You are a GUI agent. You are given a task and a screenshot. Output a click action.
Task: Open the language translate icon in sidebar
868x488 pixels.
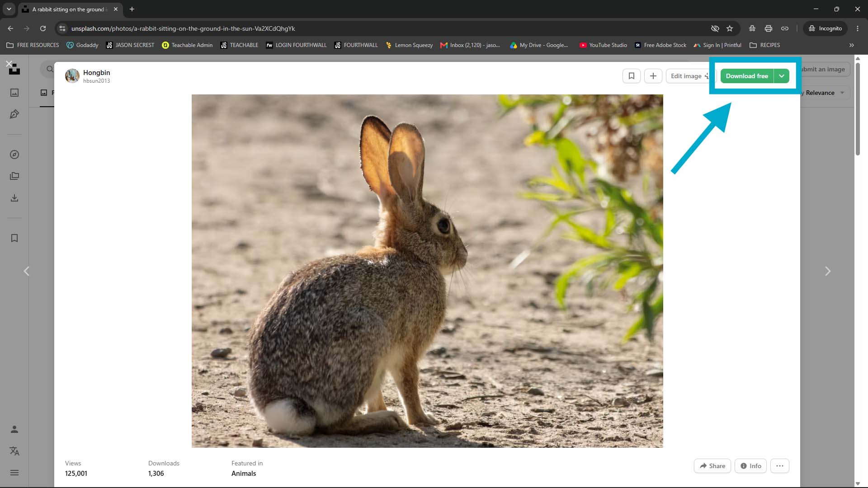[x=14, y=451]
